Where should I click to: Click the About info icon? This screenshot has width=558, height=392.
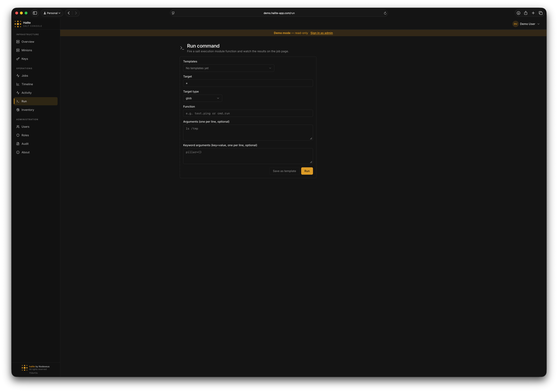click(x=18, y=152)
